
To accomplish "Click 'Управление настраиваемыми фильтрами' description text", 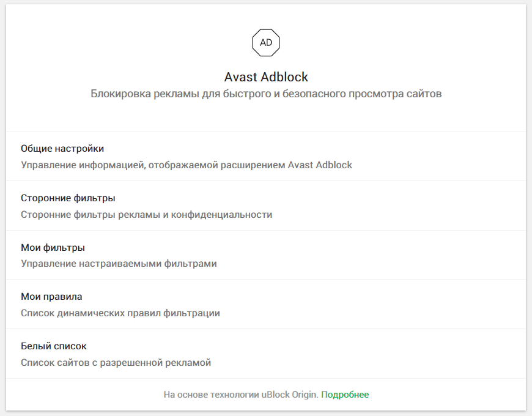I will pyautogui.click(x=119, y=264).
